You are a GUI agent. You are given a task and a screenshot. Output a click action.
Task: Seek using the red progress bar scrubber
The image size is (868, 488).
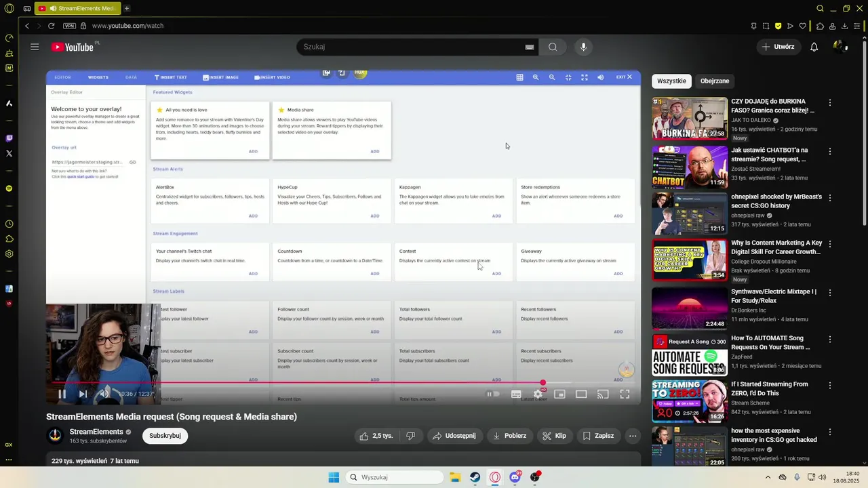tap(542, 383)
